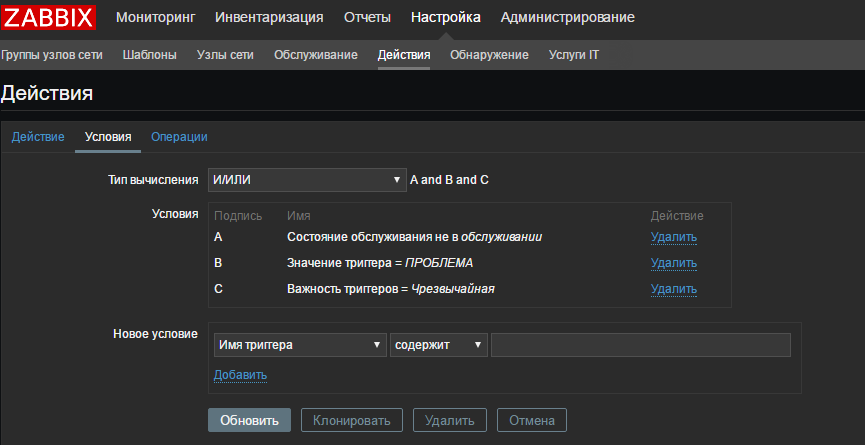Go to Узлы сети submenu
865x445 pixels.
[225, 55]
